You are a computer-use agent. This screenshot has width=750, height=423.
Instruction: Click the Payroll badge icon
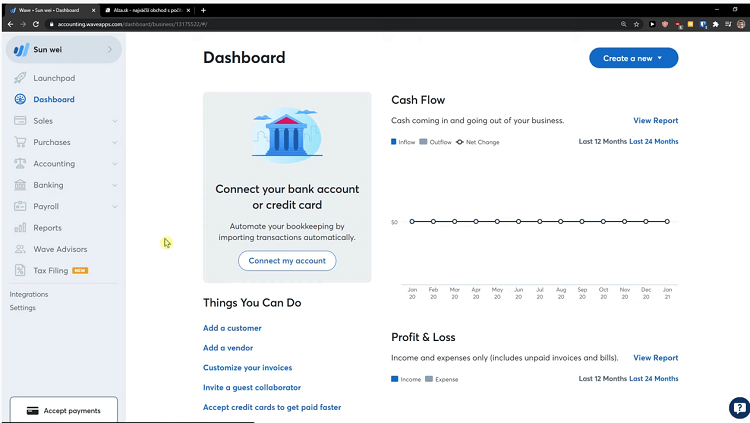[20, 206]
